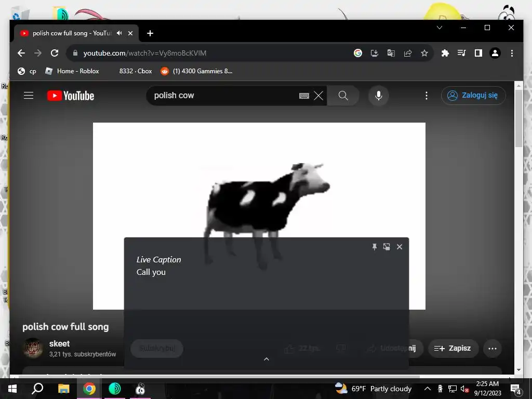This screenshot has height=399, width=532.
Task: Bookmark this page with the star icon
Action: (x=424, y=53)
